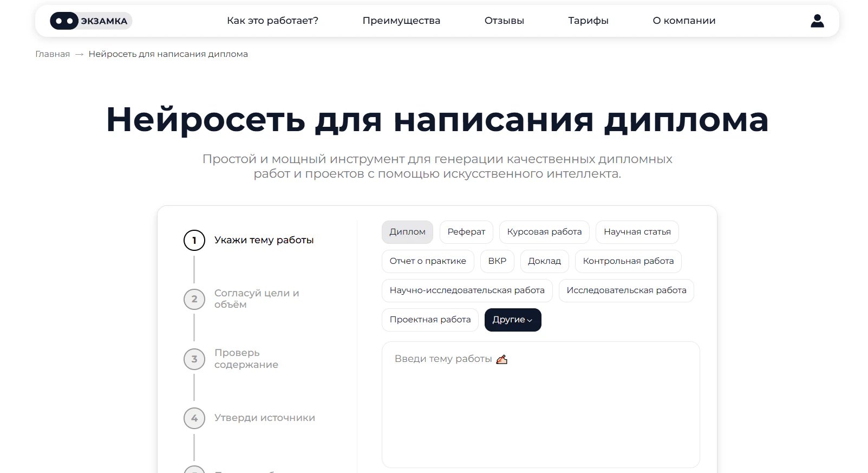Viewport: 868px width, 473px height.
Task: Choose Контрольная работа chip
Action: [628, 261]
